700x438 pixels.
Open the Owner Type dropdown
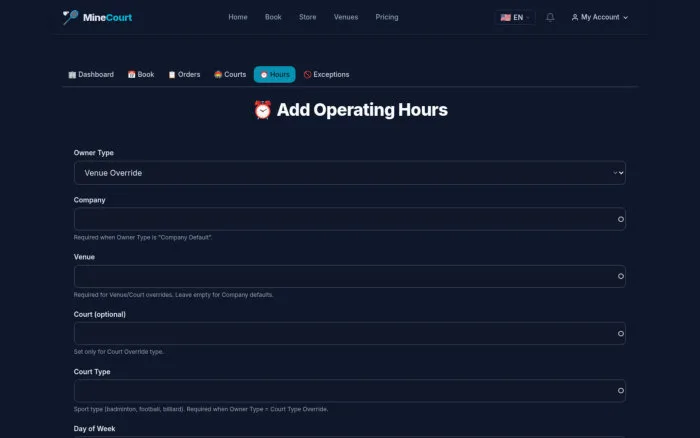(350, 173)
